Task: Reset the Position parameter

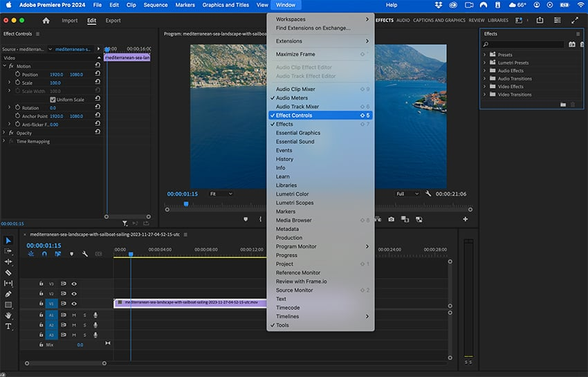Action: [98, 73]
